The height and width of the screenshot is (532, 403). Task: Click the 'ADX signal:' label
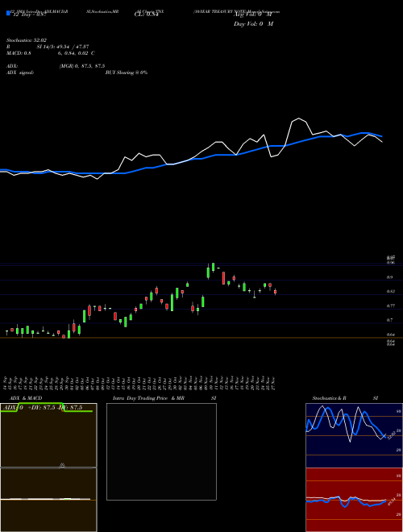point(20,73)
